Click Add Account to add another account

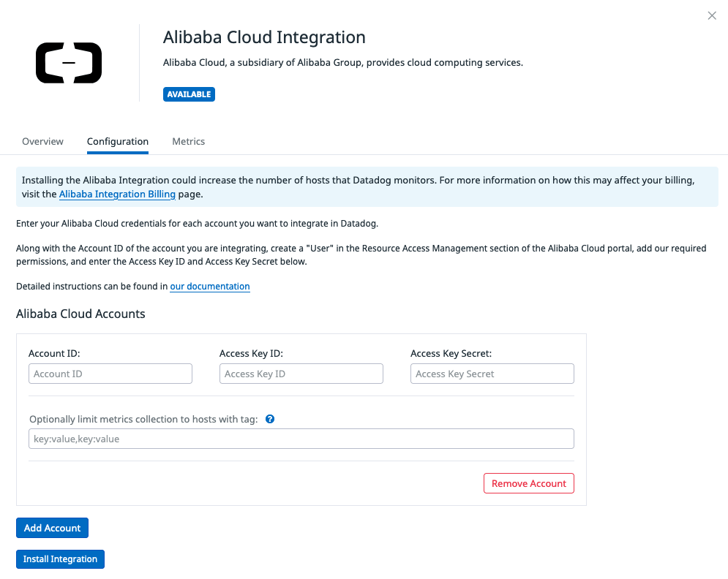click(52, 527)
